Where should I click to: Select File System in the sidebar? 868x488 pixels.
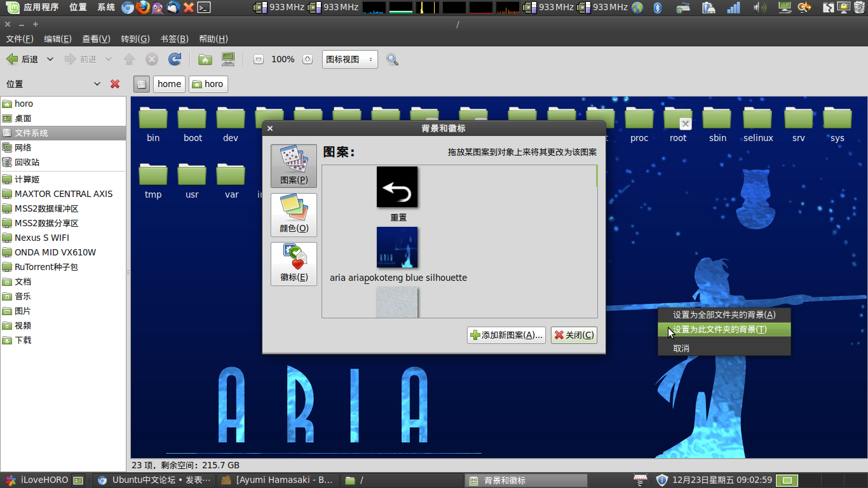pos(64,133)
